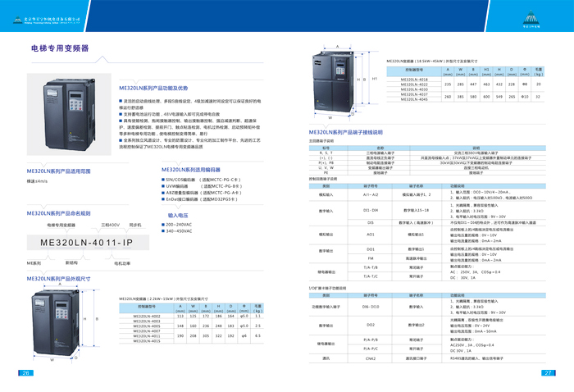Click the 'φ6' hole diameter cell
Viewport: 574px width, 392px height.
click(244, 335)
